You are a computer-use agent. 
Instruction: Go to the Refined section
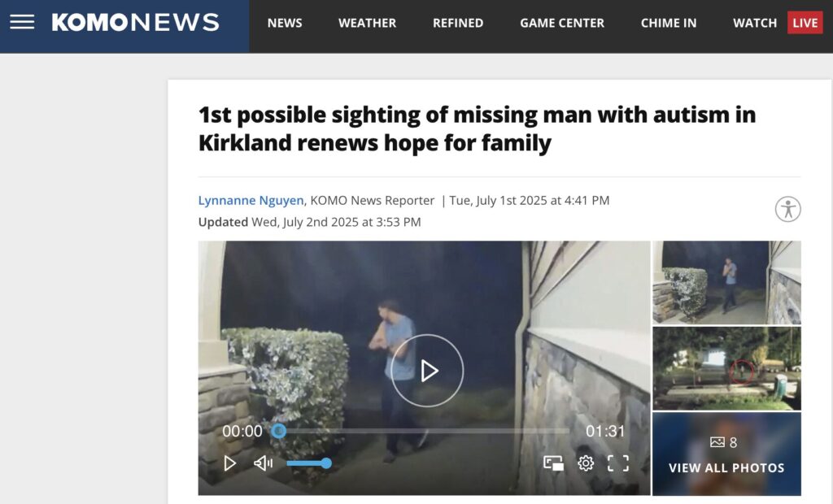pyautogui.click(x=458, y=24)
